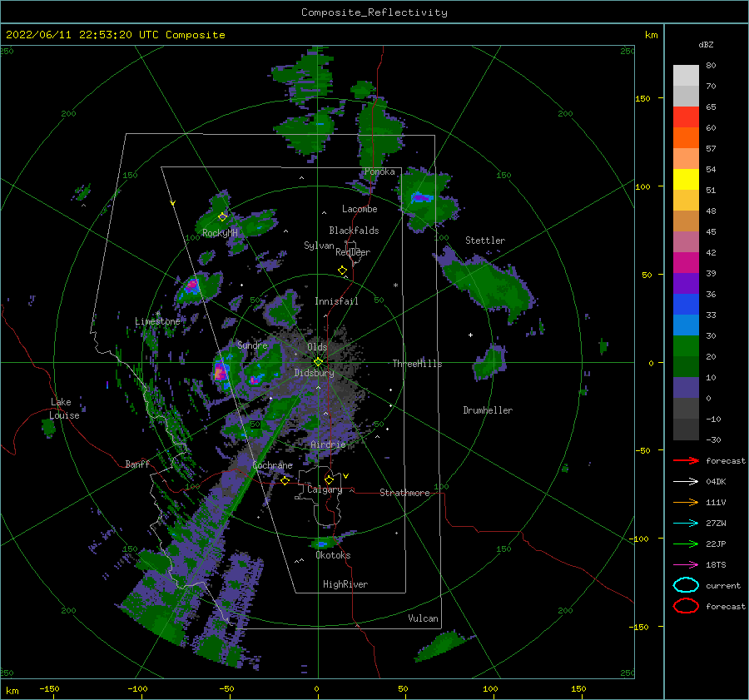This screenshot has width=749, height=700.
Task: Click the Limestone label
Action: [x=157, y=321]
